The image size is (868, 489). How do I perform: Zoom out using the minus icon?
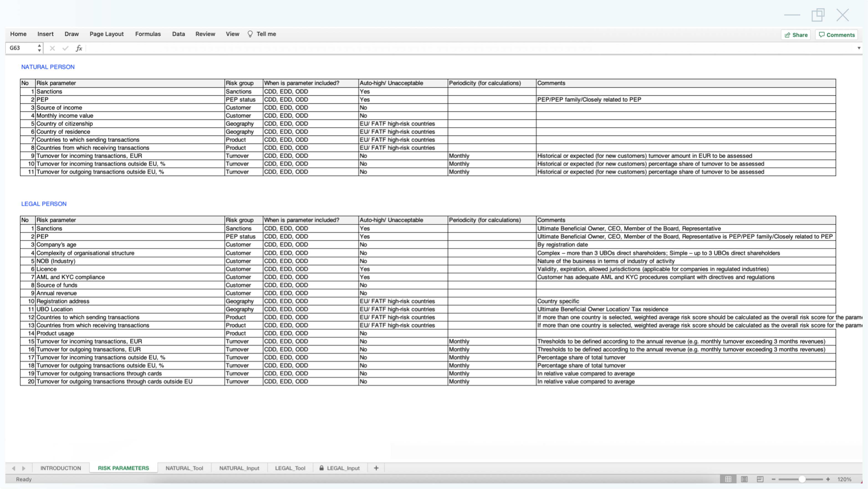tap(773, 479)
